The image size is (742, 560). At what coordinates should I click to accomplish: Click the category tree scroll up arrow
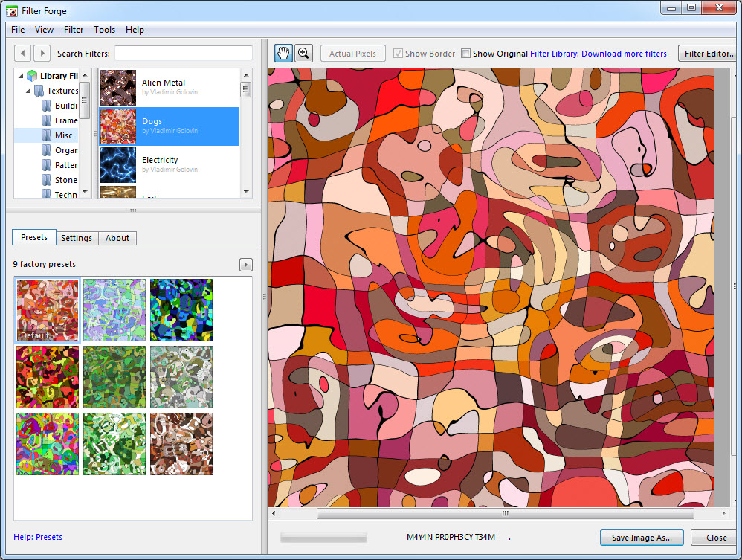(x=85, y=75)
